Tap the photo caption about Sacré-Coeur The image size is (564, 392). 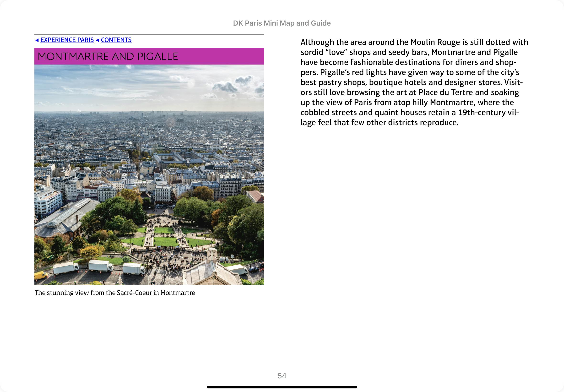115,293
